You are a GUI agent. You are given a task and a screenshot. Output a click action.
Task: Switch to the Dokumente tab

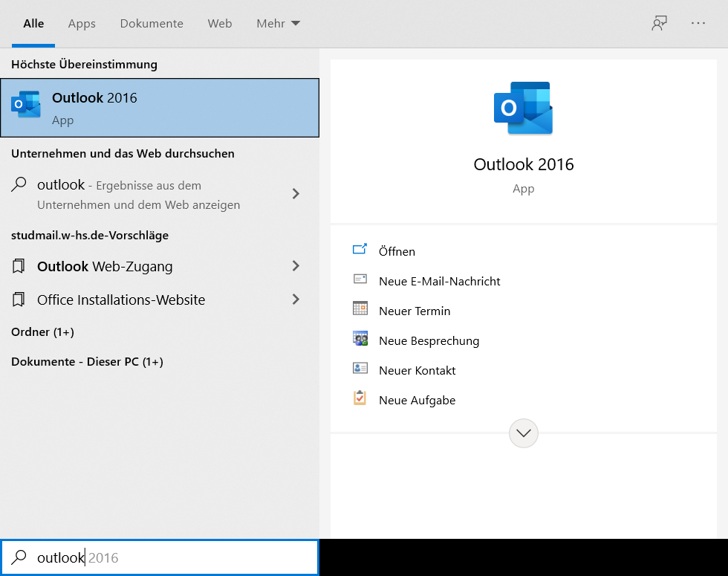152,24
